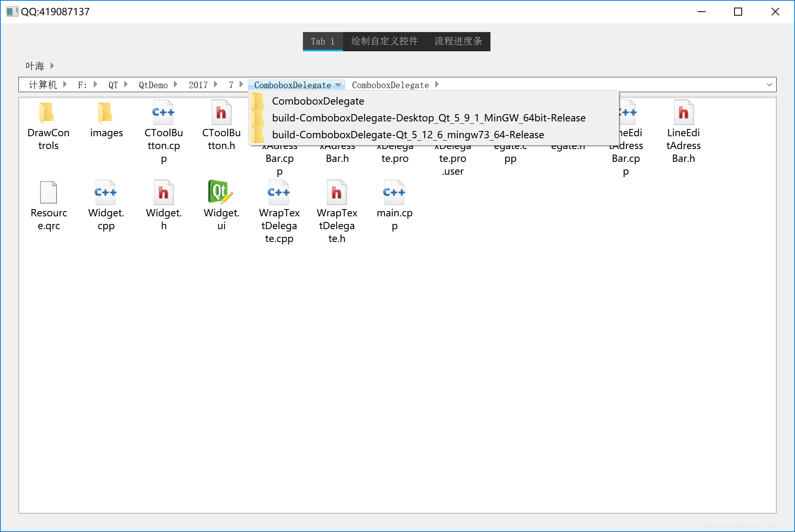
Task: Navigate to QtDemo breadcrumb
Action: [x=153, y=85]
